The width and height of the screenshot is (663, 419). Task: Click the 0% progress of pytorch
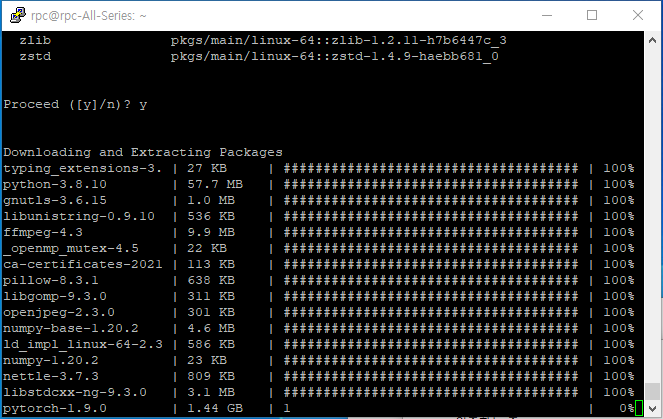point(627,408)
